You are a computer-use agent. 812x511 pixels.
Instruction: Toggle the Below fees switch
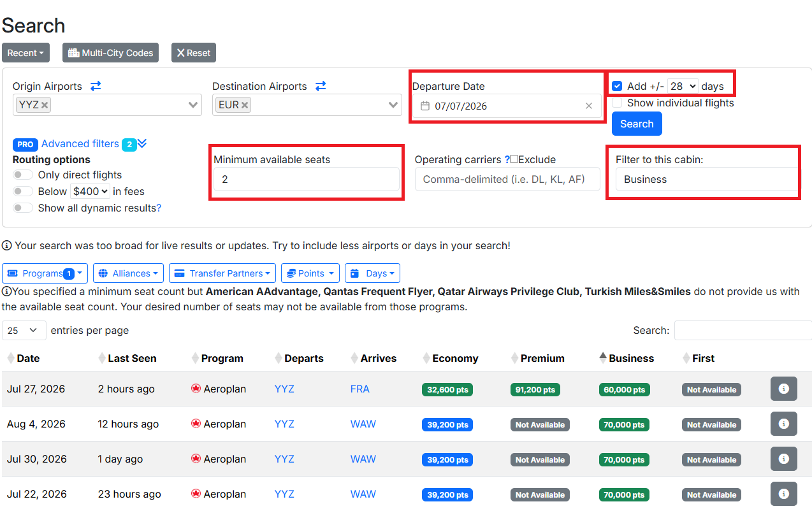[23, 191]
